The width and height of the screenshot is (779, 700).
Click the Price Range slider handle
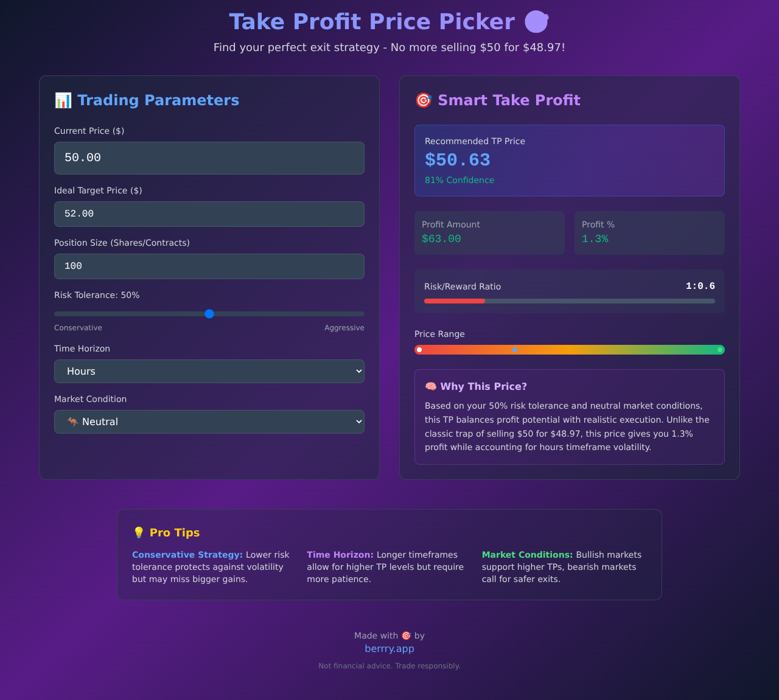coord(514,350)
